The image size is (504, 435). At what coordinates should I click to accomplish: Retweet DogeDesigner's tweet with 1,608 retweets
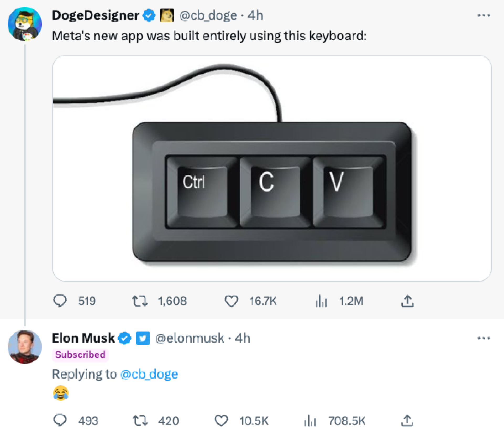[140, 301]
